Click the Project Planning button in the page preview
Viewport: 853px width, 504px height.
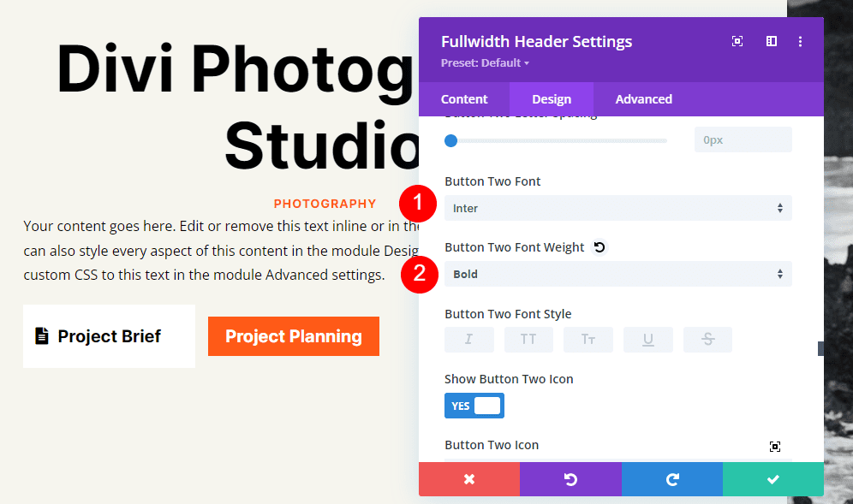click(x=293, y=336)
